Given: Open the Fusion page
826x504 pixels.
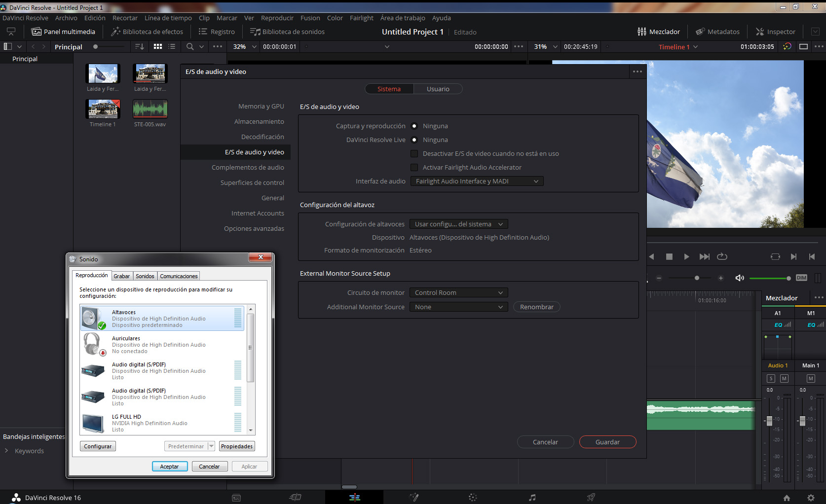Looking at the screenshot, I should pyautogui.click(x=414, y=498).
